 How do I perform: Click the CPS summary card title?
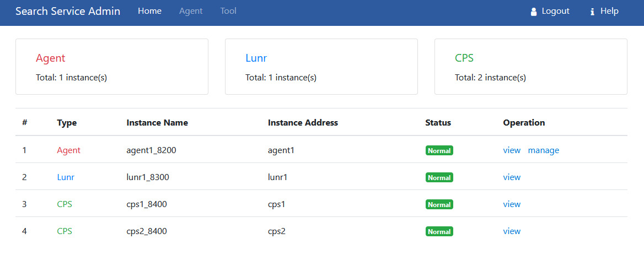(x=464, y=58)
